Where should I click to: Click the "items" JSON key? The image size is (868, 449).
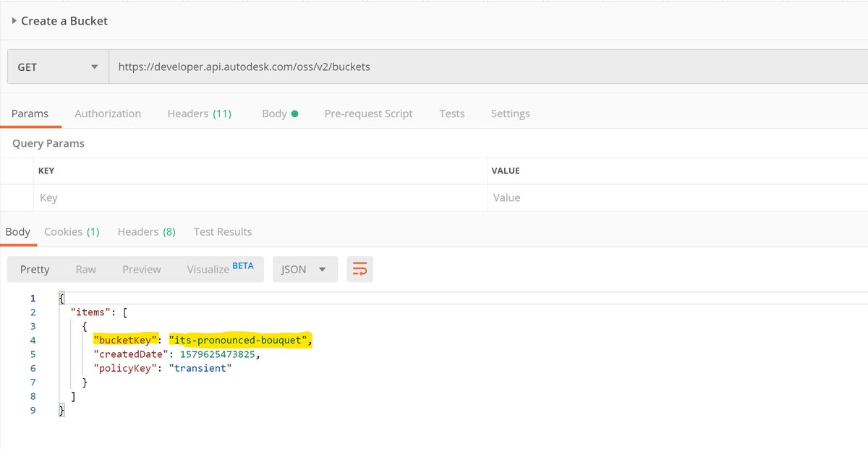[x=92, y=312]
